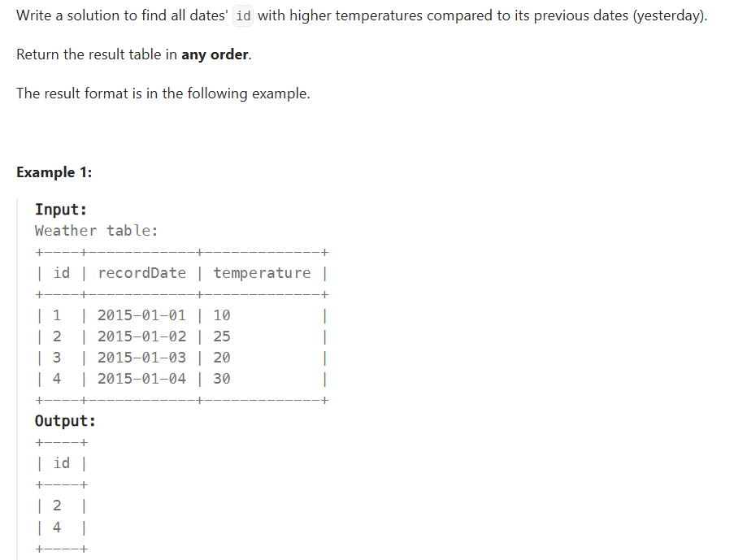734x560 pixels.
Task: Click the date 2015-01-01
Action: [x=141, y=315]
